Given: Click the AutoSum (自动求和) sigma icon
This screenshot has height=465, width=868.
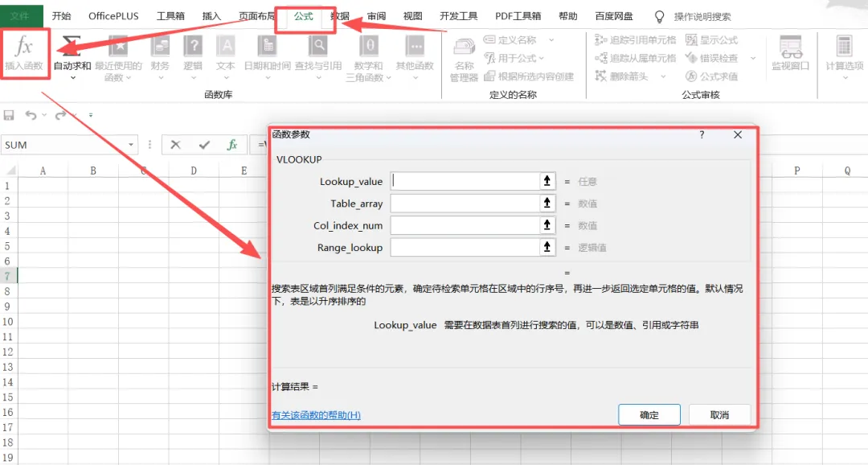Looking at the screenshot, I should tap(72, 47).
